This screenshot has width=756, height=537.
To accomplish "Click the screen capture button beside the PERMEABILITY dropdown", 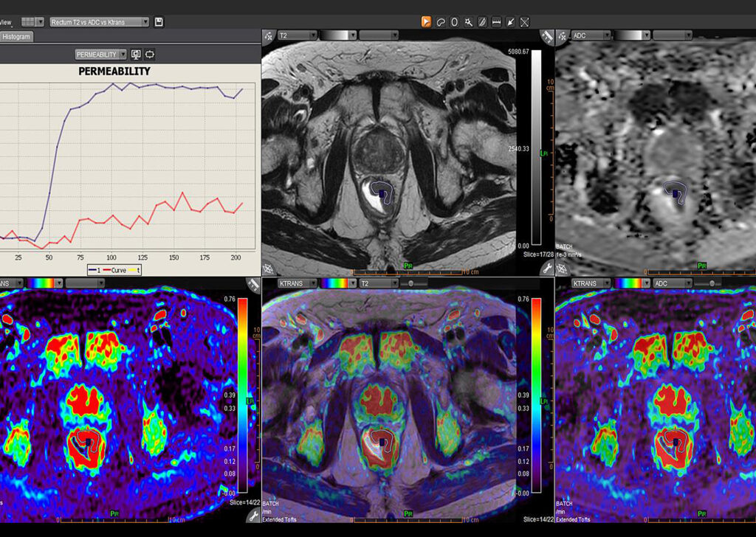I will tap(136, 54).
